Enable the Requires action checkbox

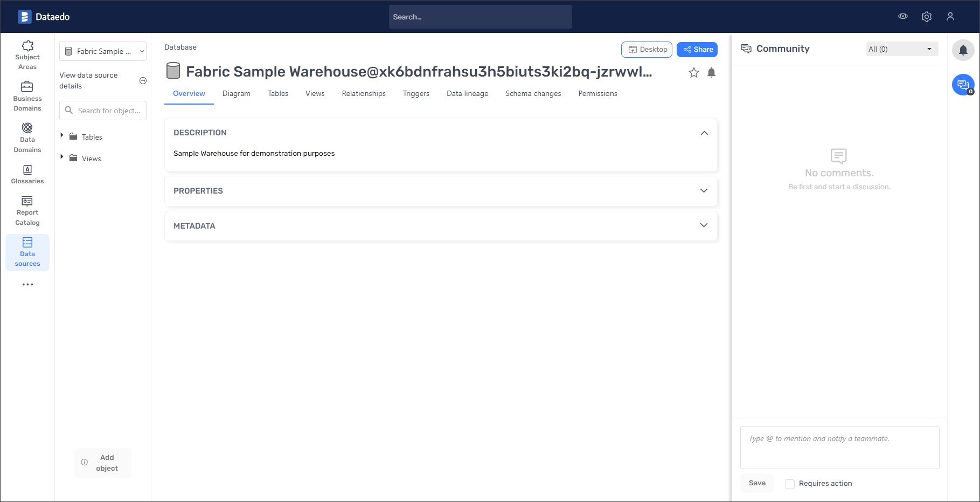790,484
